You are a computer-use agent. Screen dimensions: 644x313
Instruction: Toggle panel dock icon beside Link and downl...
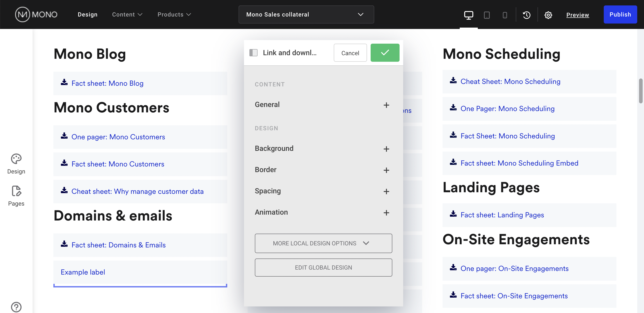253,53
